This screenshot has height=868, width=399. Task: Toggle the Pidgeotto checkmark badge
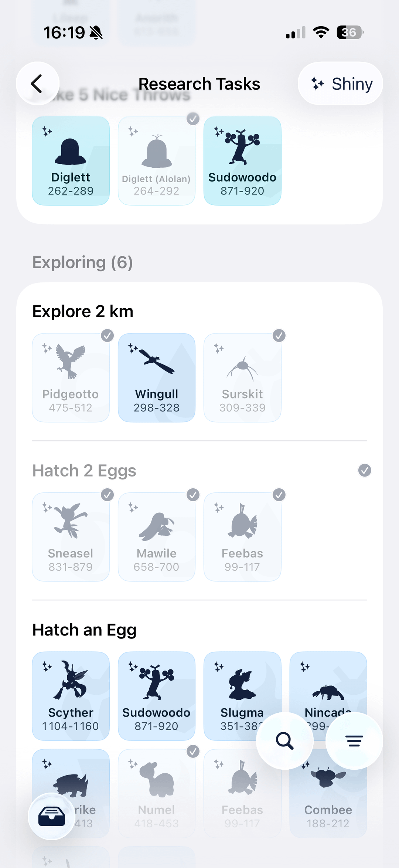[108, 336]
